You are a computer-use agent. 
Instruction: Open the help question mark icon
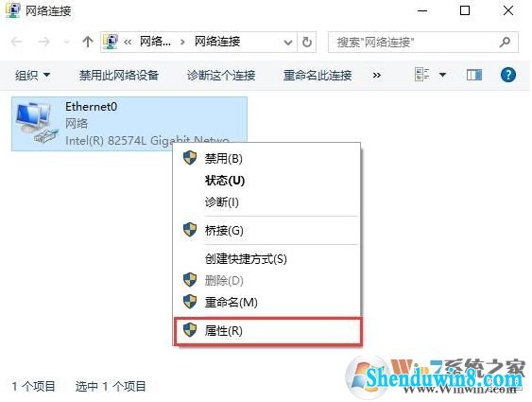pyautogui.click(x=508, y=75)
